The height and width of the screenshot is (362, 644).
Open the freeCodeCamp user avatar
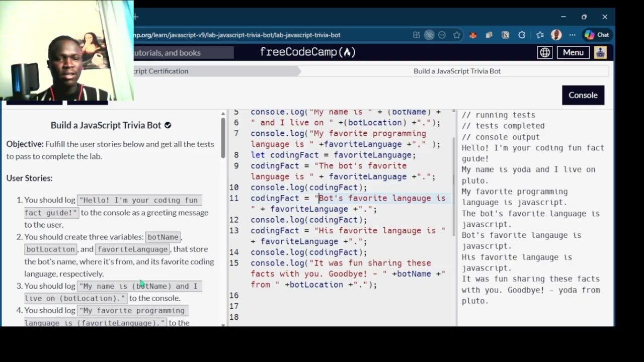coord(600,52)
